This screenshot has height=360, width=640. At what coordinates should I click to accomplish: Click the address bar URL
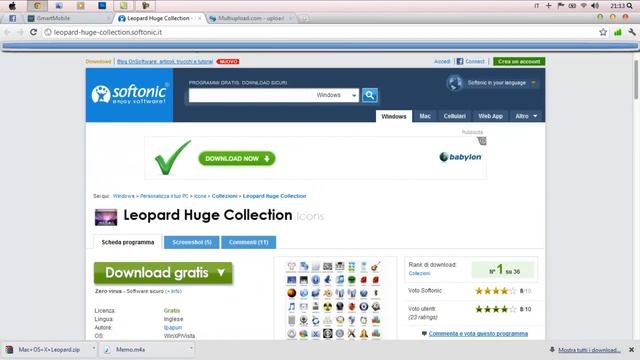(x=108, y=32)
